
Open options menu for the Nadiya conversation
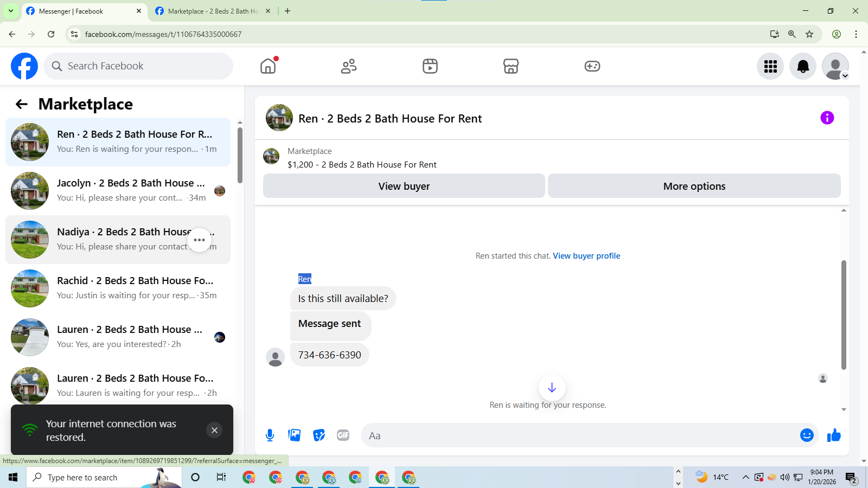click(x=200, y=240)
